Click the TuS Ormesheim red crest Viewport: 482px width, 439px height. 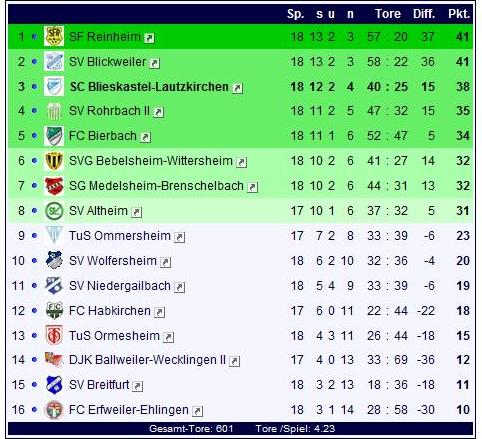54,335
